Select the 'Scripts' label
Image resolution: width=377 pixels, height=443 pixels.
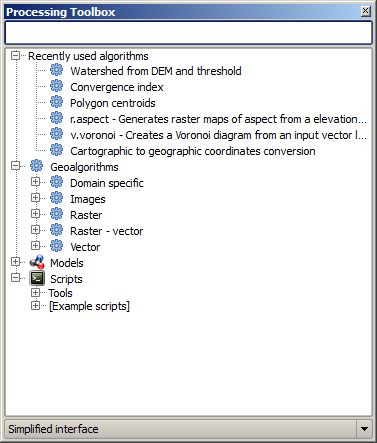pyautogui.click(x=66, y=279)
